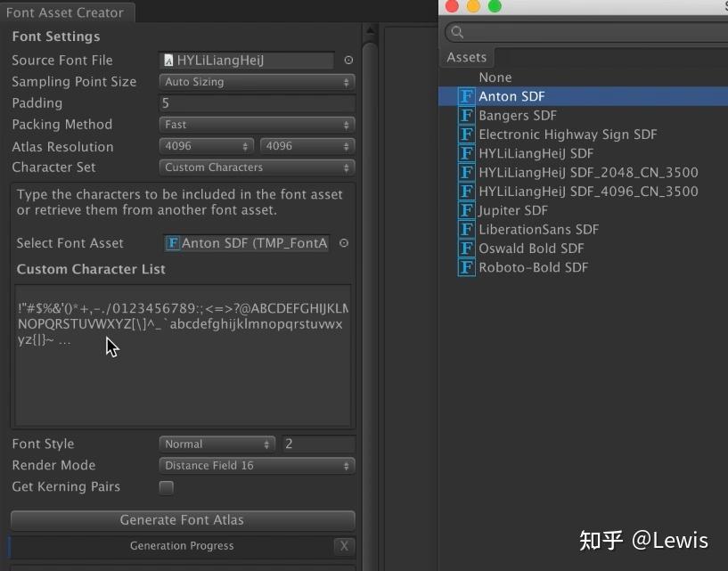Open the Render Mode dropdown showing Distance Field 16

pos(257,465)
